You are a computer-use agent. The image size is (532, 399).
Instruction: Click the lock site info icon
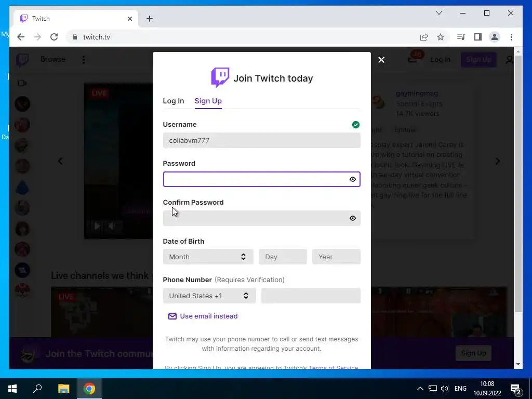pyautogui.click(x=75, y=37)
